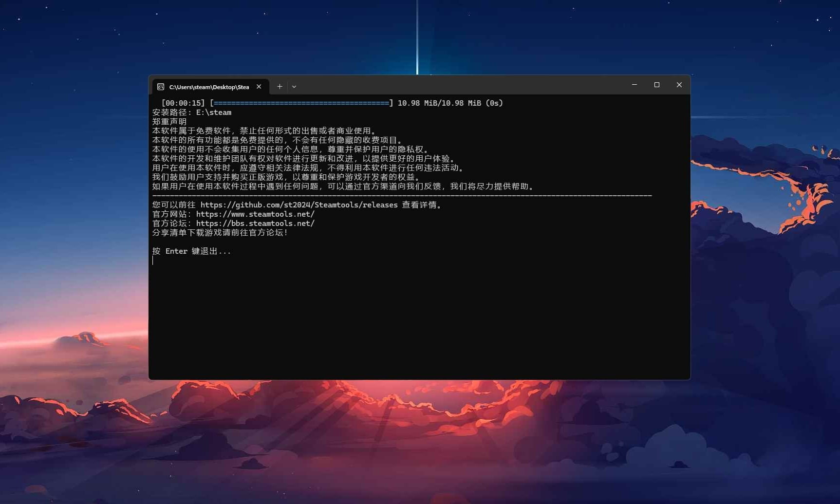Viewport: 840px width, 504px height.
Task: Click the line 本软件的开发和维护团队有权
Action: [x=304, y=159]
